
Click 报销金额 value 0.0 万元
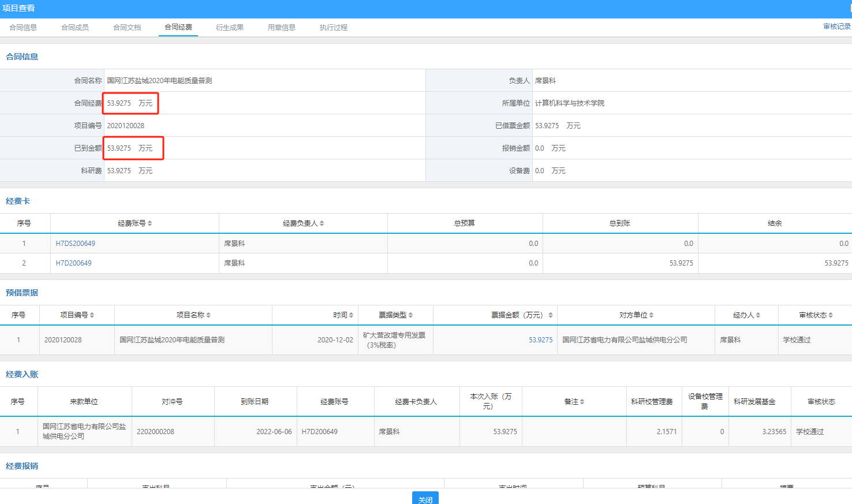pyautogui.click(x=550, y=148)
